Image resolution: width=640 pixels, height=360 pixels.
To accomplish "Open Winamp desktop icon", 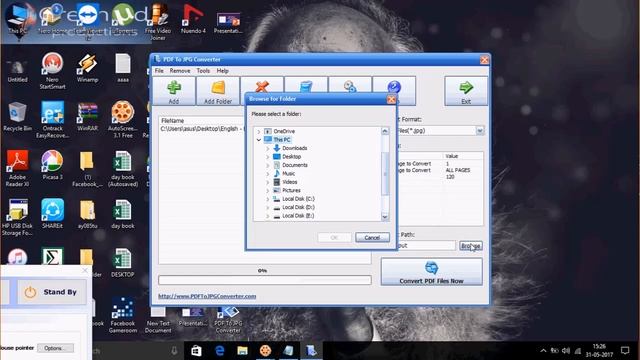I will 87,68.
